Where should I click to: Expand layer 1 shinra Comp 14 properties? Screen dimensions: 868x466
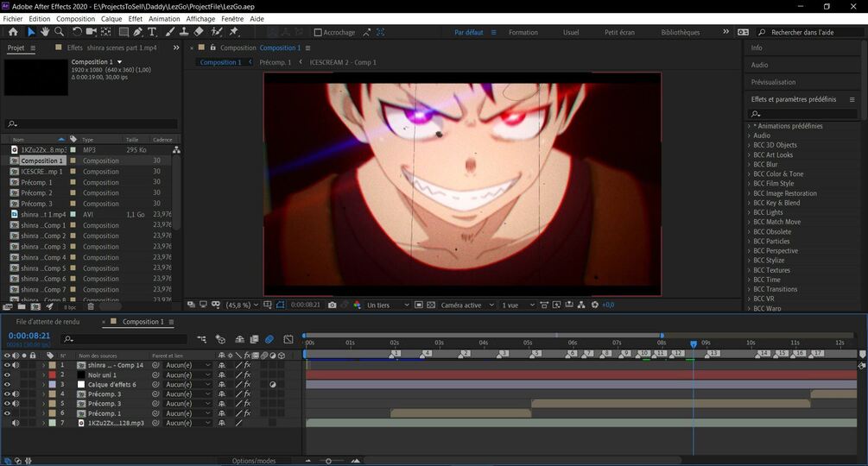tap(44, 365)
